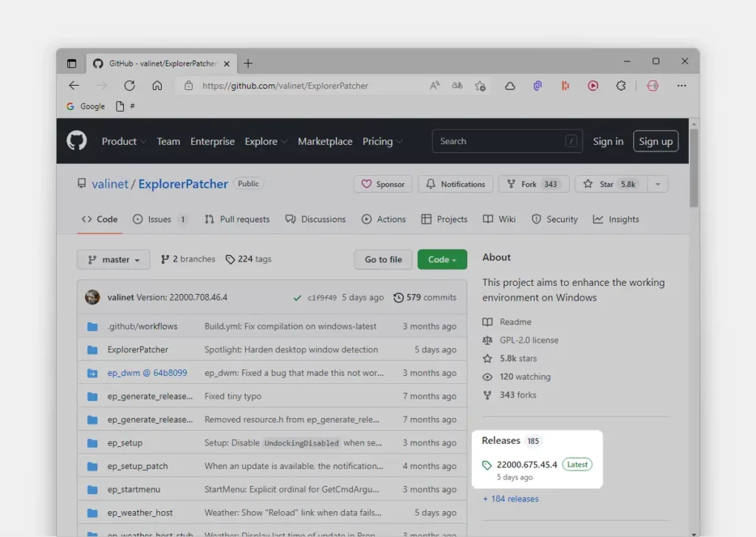Expand the Star options dropdown arrow
The image size is (756, 537).
coord(656,184)
